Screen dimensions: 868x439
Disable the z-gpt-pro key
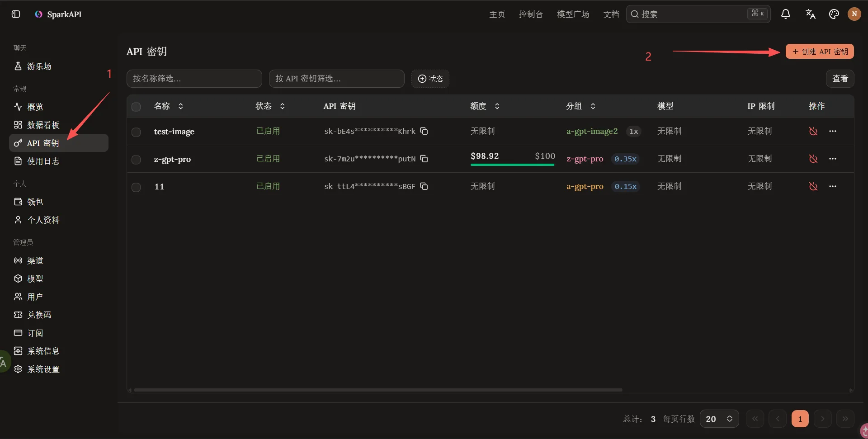point(813,159)
